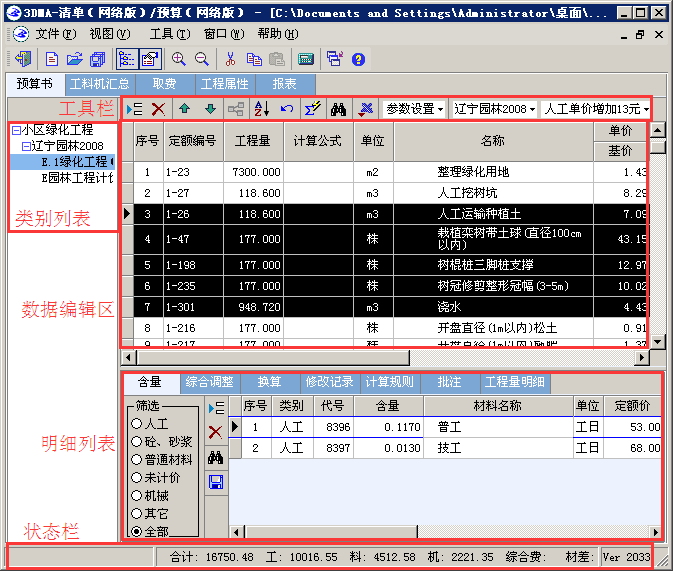
Task: Collapse the 小区绿化工程 tree node
Action: pyautogui.click(x=16, y=130)
